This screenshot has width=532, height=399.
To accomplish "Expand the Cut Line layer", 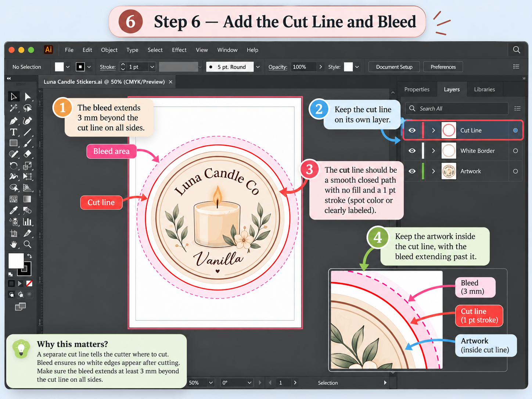I will click(x=434, y=130).
